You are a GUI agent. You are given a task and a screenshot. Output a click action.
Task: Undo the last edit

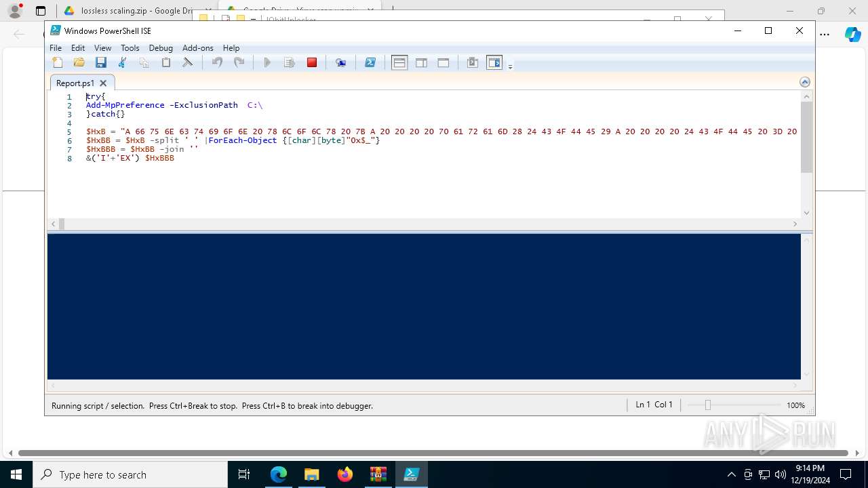point(217,62)
